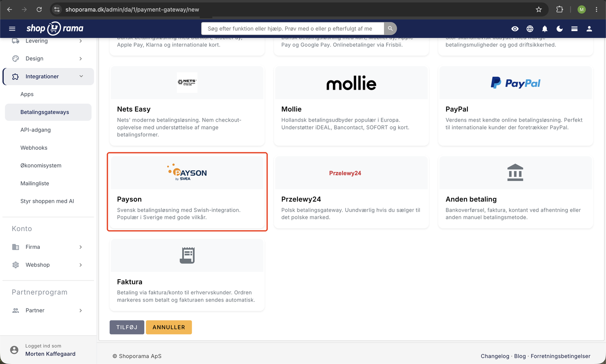Bookmark this page with the star

click(x=538, y=9)
